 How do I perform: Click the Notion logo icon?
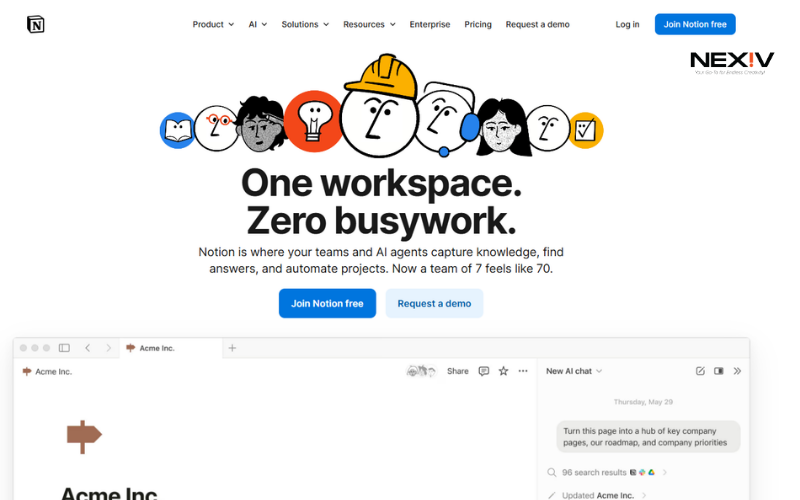pyautogui.click(x=36, y=24)
